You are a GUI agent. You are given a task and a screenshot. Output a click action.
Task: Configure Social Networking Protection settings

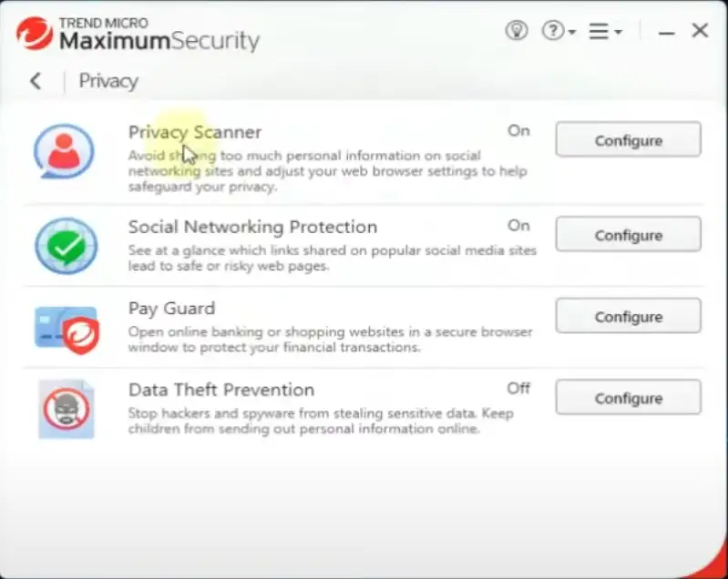[x=628, y=235]
